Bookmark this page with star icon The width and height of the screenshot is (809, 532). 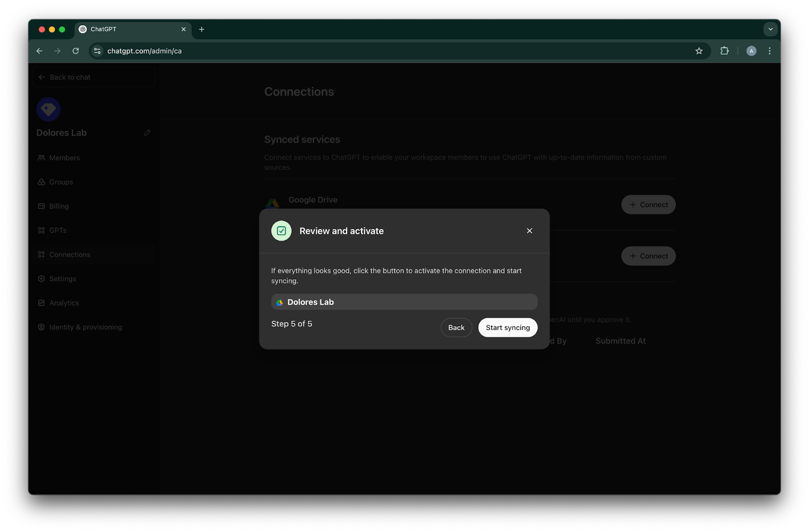pyautogui.click(x=699, y=51)
